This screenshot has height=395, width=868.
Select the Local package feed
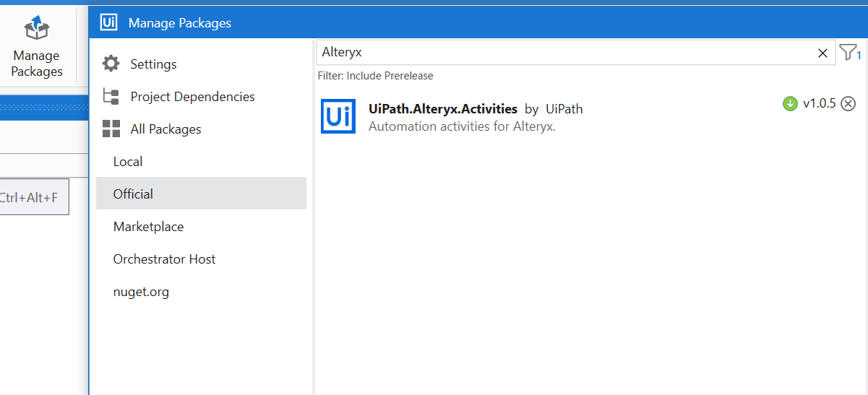[x=128, y=162]
